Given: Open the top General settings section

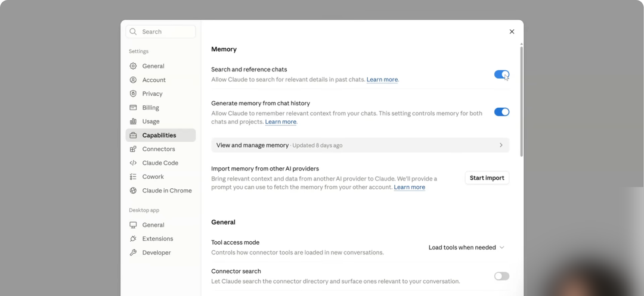Looking at the screenshot, I should [x=160, y=66].
